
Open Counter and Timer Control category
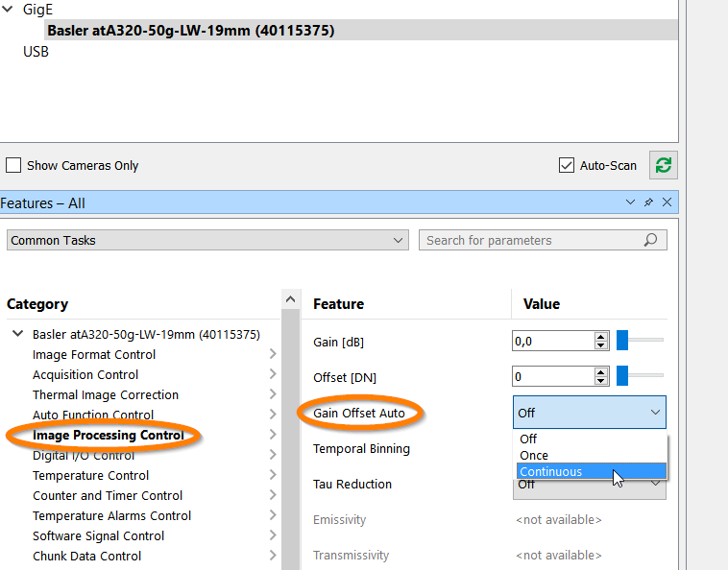point(108,495)
